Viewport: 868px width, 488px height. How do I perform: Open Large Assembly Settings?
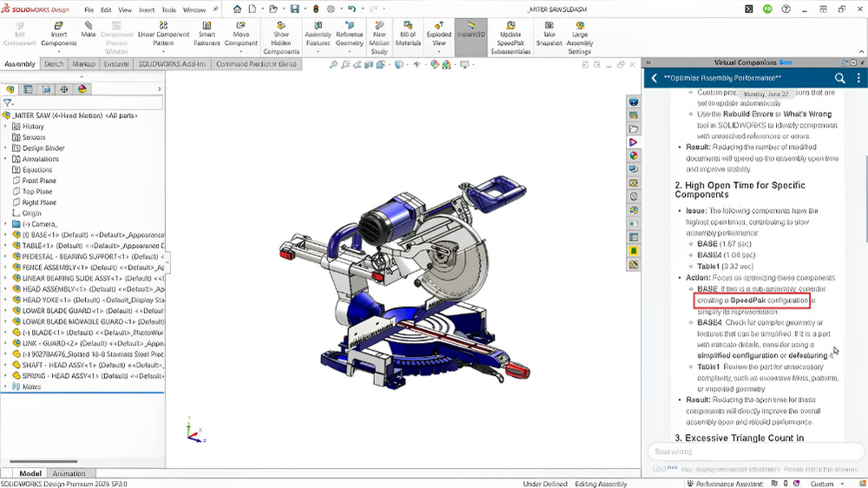coord(580,37)
